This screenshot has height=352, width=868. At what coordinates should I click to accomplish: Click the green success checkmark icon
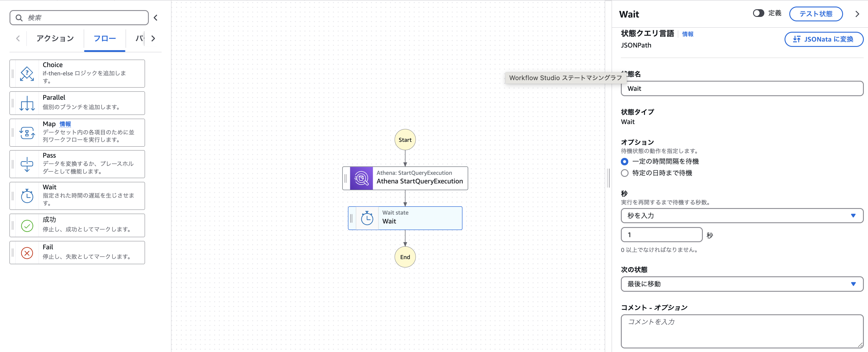click(27, 226)
